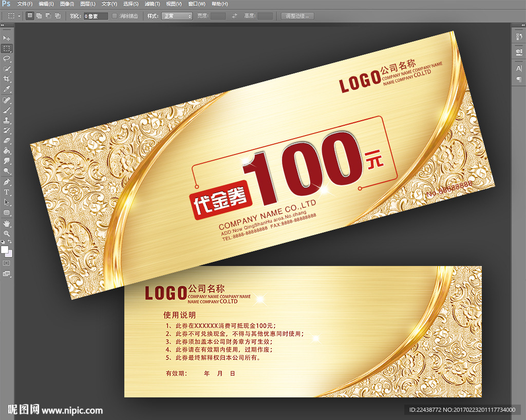Open the 图层(L) menu
526x420 pixels.
88,4
